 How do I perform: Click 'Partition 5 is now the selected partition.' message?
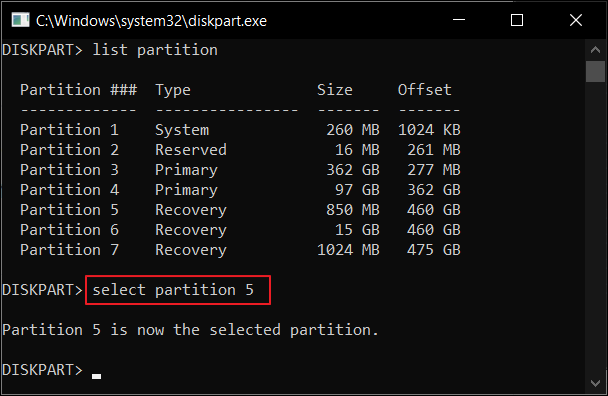[x=190, y=330]
